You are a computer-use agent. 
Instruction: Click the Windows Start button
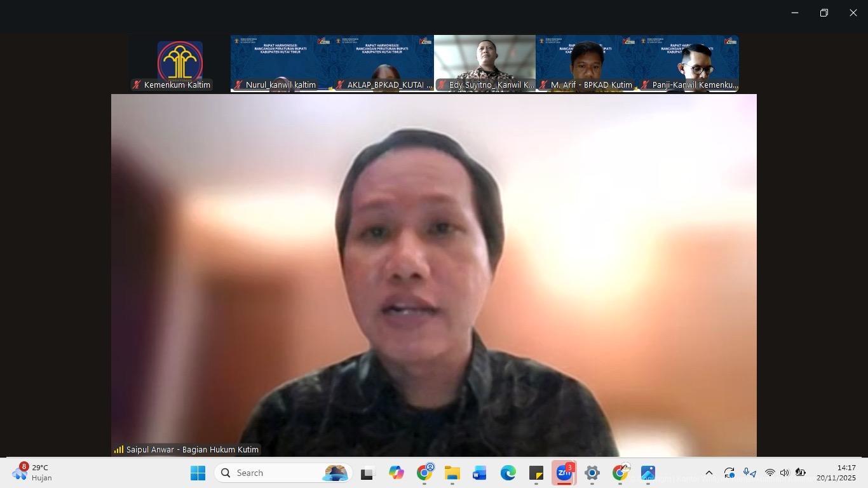(198, 473)
